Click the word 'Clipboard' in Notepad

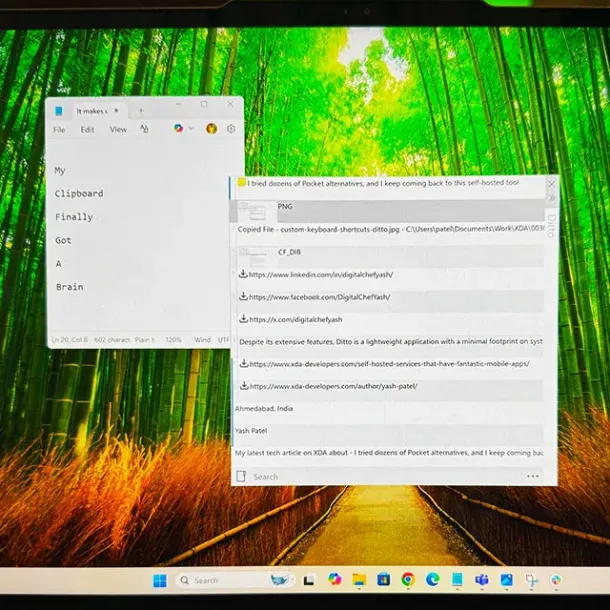pyautogui.click(x=79, y=193)
